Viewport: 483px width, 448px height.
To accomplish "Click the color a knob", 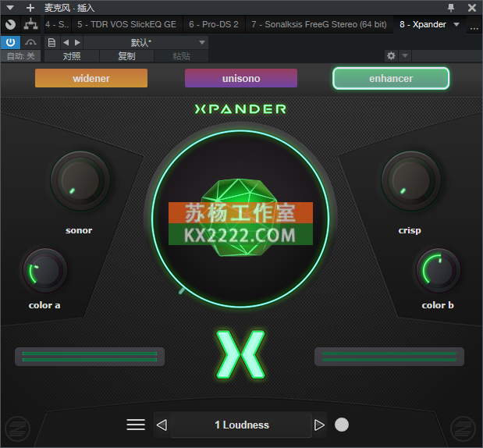I will tap(45, 271).
